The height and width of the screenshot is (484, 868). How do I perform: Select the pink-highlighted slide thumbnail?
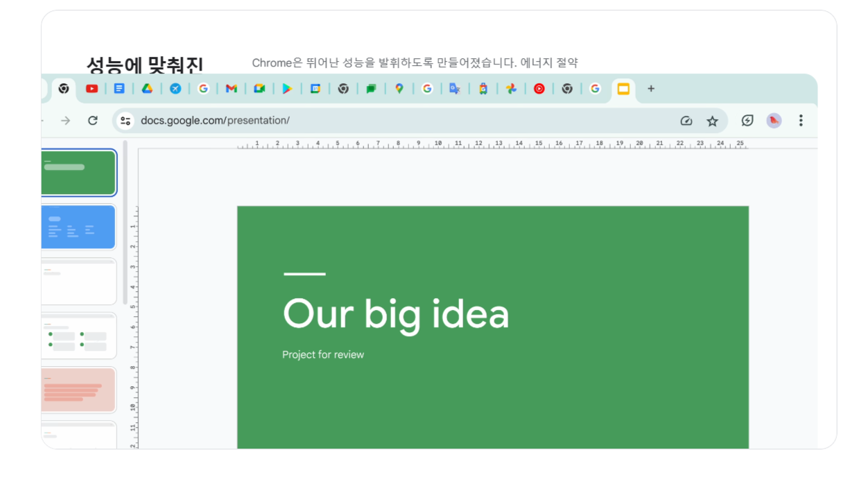point(78,390)
